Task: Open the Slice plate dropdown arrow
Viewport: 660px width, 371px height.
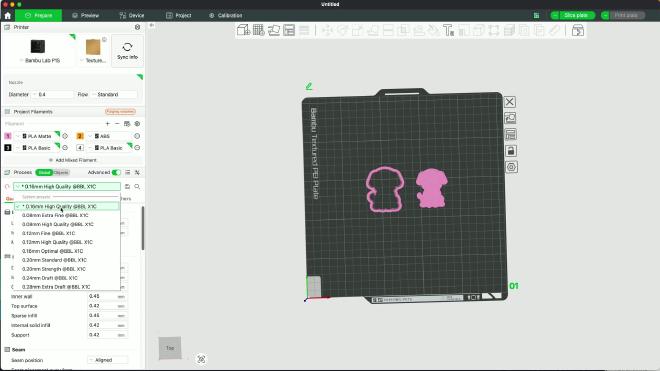Action: click(555, 16)
